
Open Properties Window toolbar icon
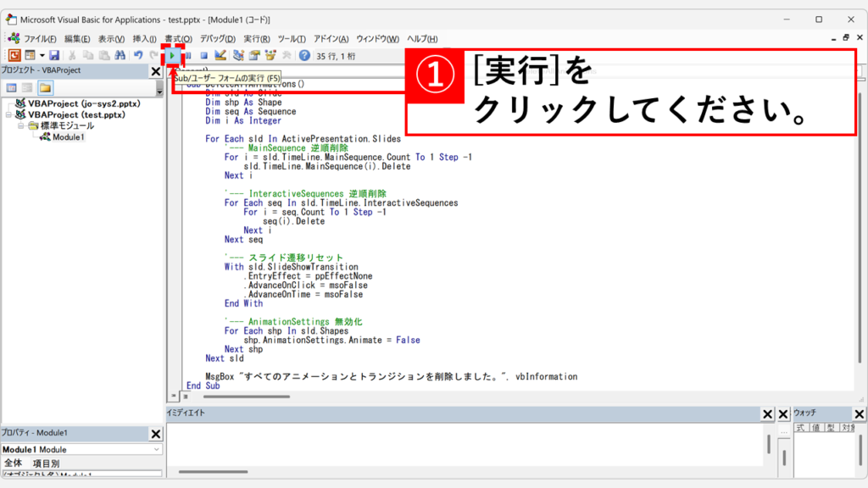pyautogui.click(x=254, y=55)
